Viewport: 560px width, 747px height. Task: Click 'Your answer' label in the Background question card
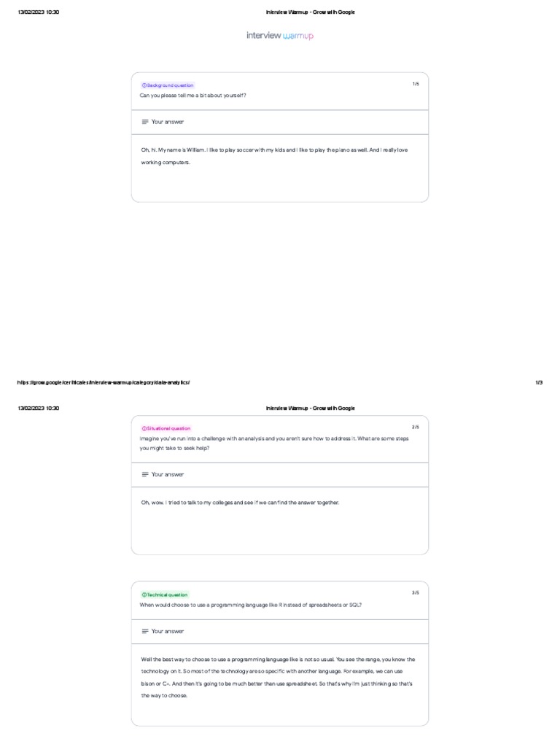[168, 122]
